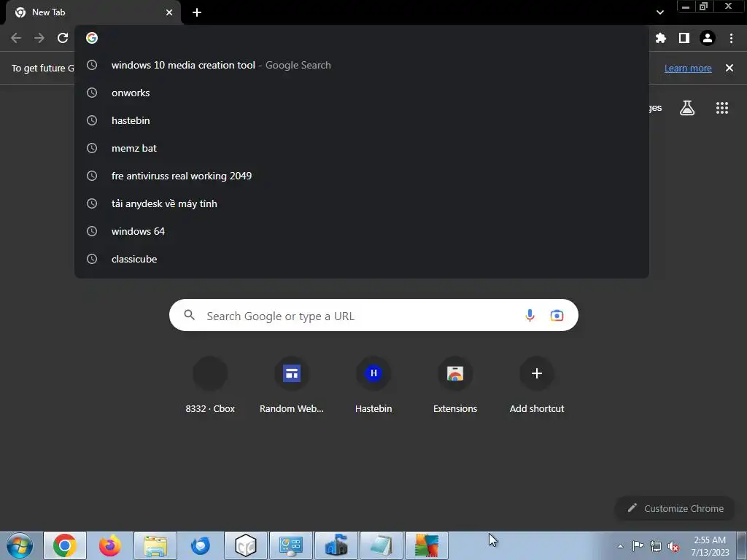Screen dimensions: 747x560
Task: Close the New Tab tab
Action: (x=169, y=12)
